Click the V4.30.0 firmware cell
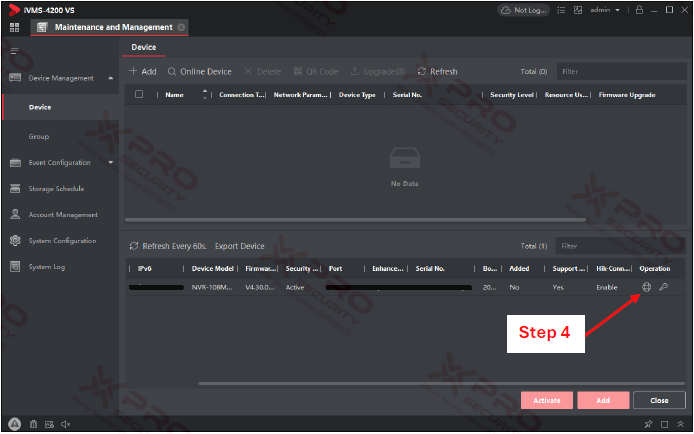The image size is (694, 434). [x=259, y=288]
